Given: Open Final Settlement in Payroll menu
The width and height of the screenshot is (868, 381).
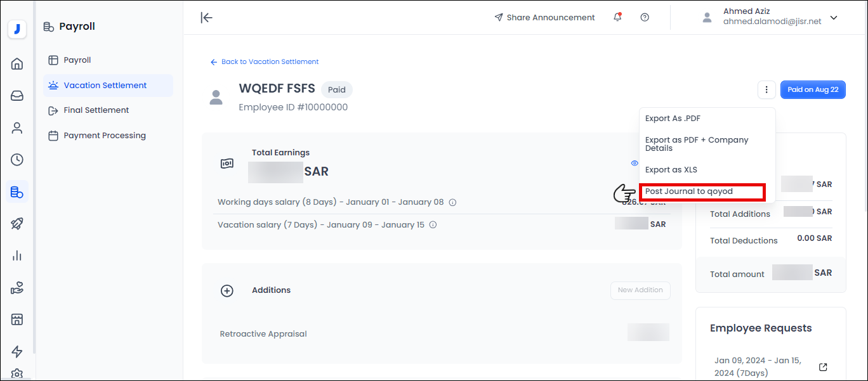Looking at the screenshot, I should point(96,110).
